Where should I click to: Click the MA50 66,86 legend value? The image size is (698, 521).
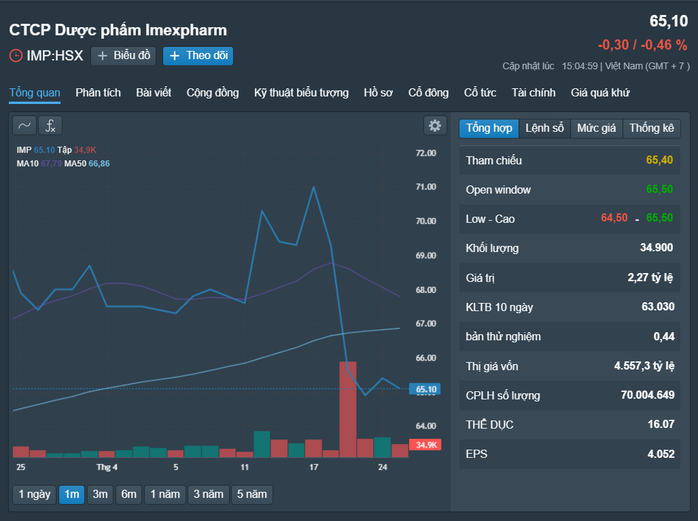(99, 163)
